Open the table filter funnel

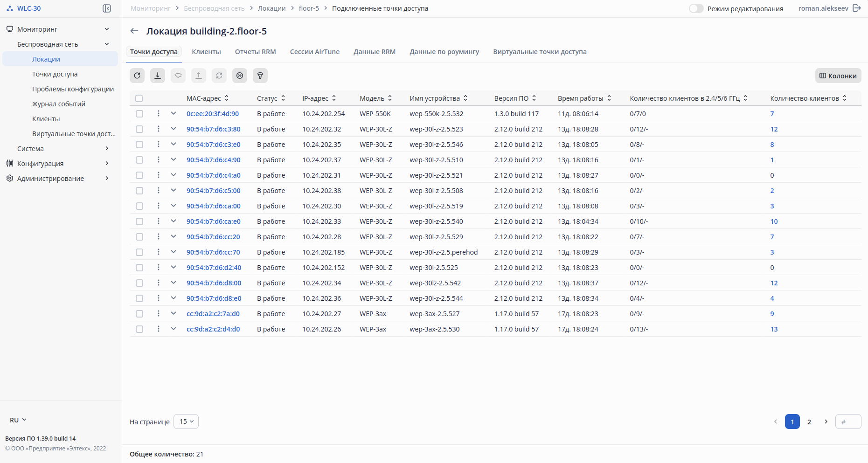click(x=260, y=76)
